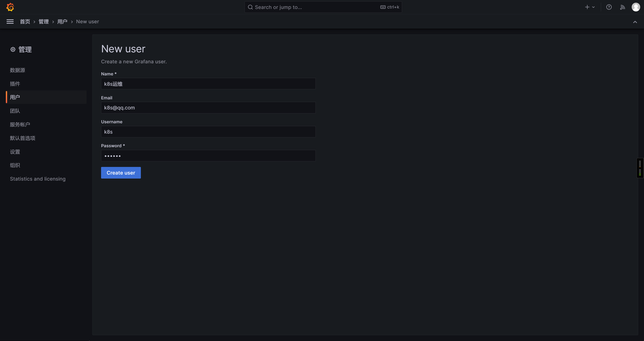Click the Name input field
The width and height of the screenshot is (644, 341).
208,83
